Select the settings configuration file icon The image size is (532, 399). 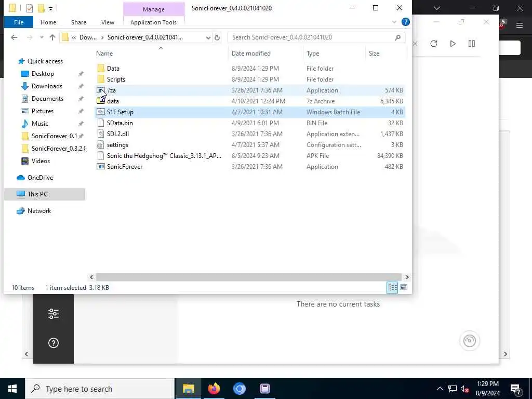click(101, 144)
